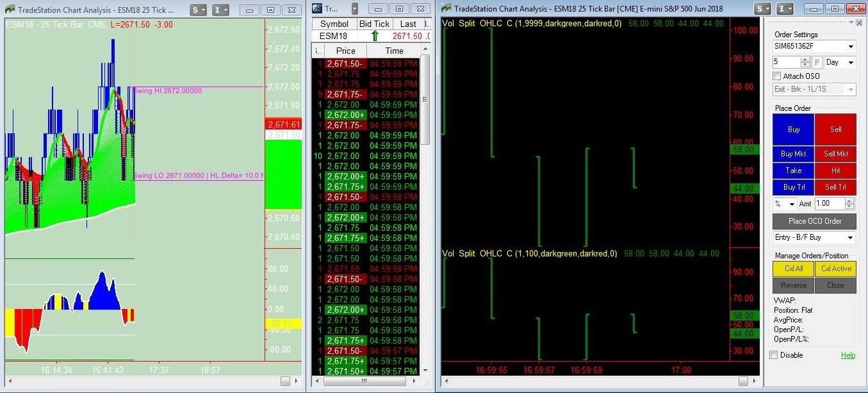
Task: Open the interval link I button on left chart
Action: 220,10
